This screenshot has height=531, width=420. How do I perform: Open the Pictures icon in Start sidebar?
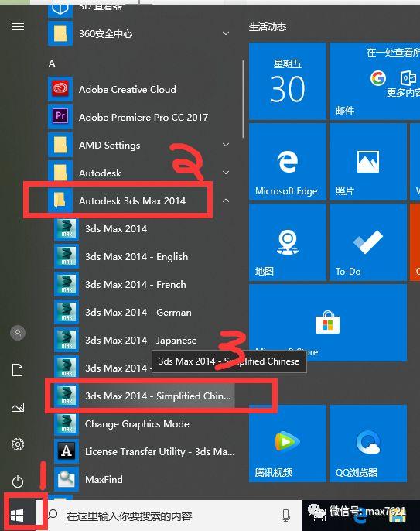18,407
